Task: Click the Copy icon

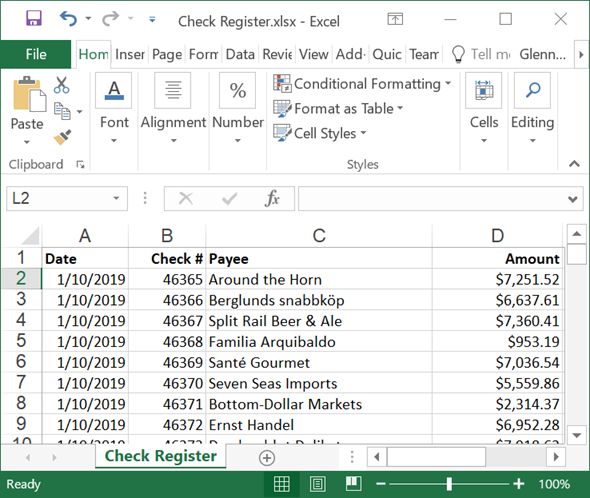Action: tap(62, 111)
